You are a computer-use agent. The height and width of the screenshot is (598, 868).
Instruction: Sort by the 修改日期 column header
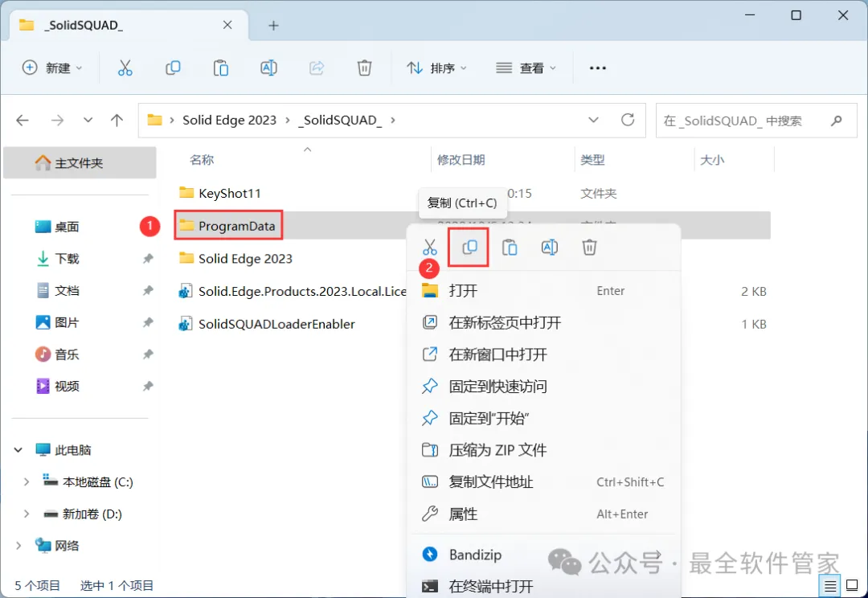[x=461, y=160]
